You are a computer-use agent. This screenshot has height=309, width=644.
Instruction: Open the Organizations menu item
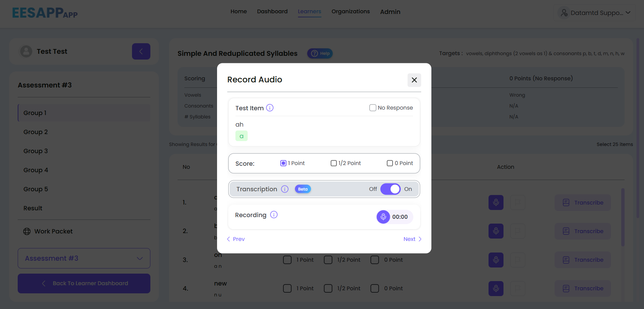pyautogui.click(x=350, y=12)
